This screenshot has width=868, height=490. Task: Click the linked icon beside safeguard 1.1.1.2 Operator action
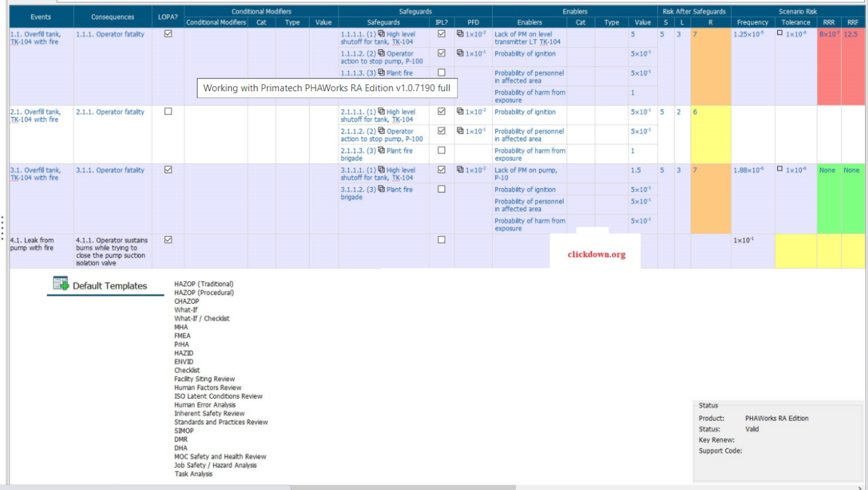pyautogui.click(x=382, y=53)
